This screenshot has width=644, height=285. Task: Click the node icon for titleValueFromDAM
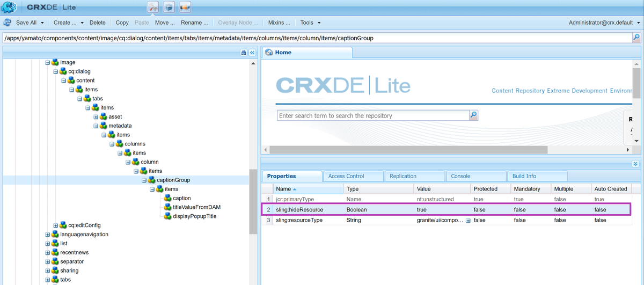tap(168, 207)
